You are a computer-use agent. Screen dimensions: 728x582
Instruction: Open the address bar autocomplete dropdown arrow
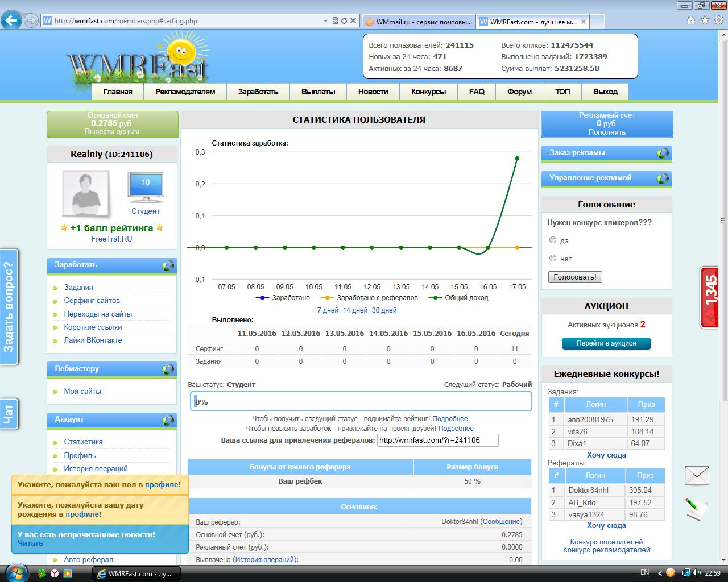tap(325, 20)
